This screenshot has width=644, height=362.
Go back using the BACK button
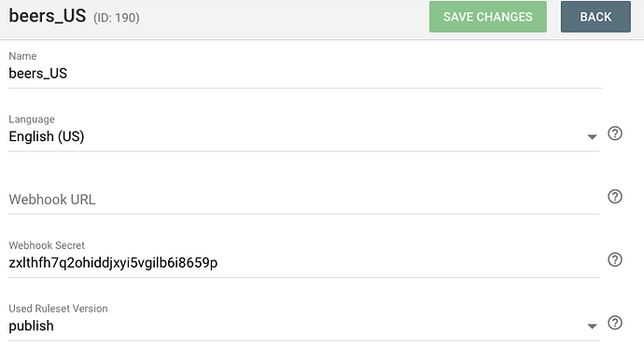coord(595,17)
